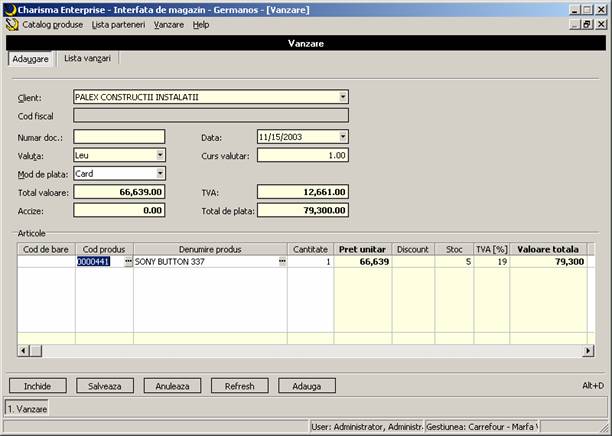Viewport: 612px width, 436px height.
Task: Restore the inner Vanzare document window
Action: coord(587,24)
